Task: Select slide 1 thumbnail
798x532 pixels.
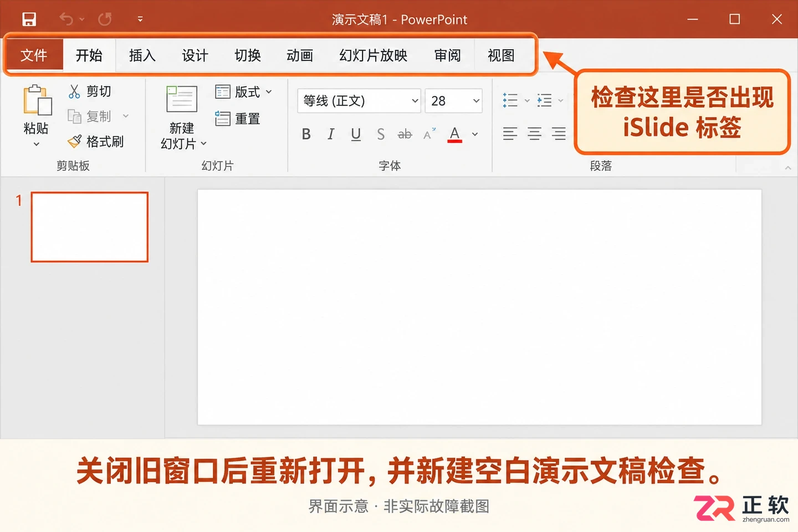Action: click(90, 227)
